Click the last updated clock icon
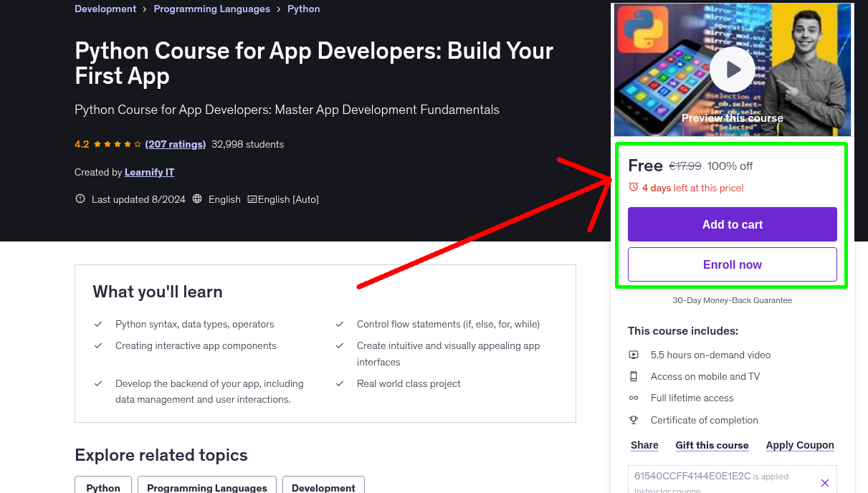The width and height of the screenshot is (868, 493). coord(80,199)
